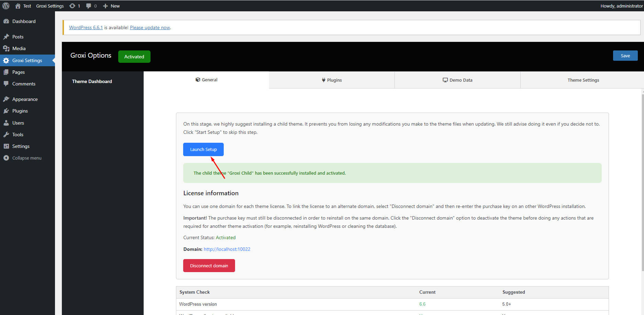This screenshot has width=644, height=315.
Task: Click the Comments icon in sidebar
Action: click(x=6, y=84)
